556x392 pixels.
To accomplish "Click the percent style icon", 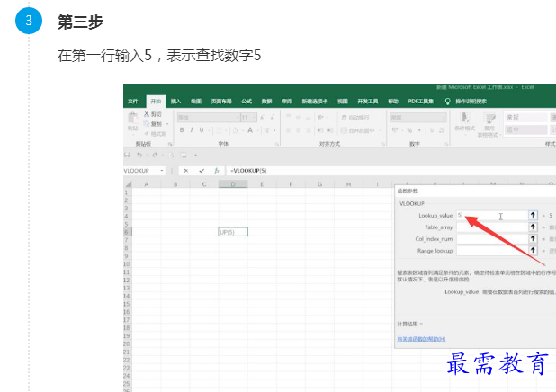I will 409,130.
